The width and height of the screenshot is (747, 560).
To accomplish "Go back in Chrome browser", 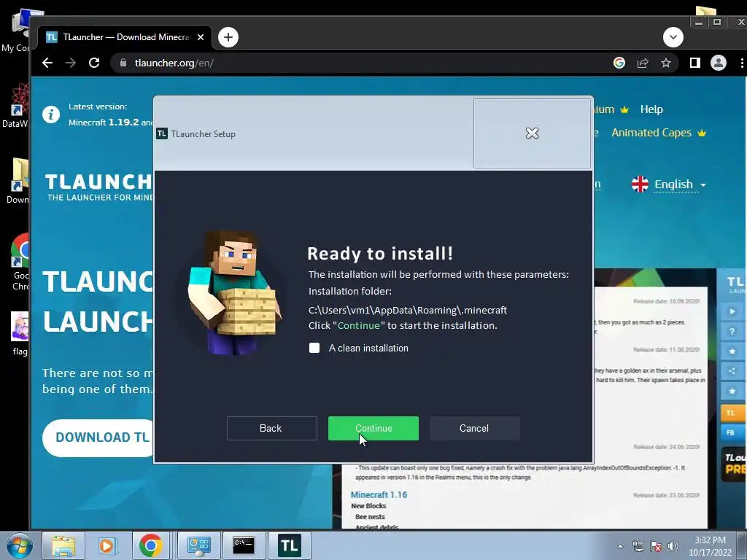I will 47,63.
